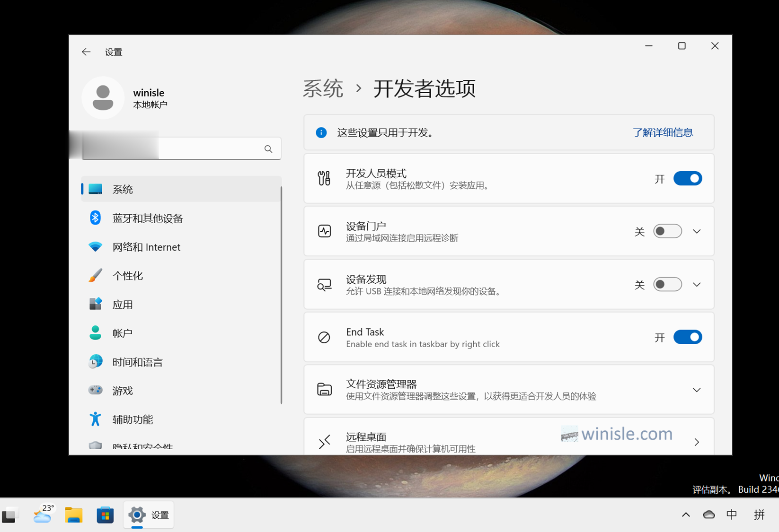Click the 系统 monitor icon in sidebar

(x=95, y=189)
